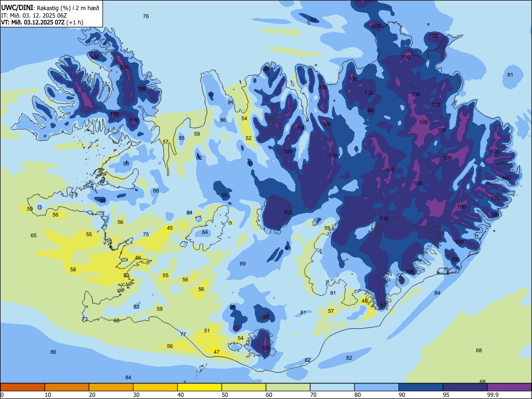Click the '(+1 h)' forecast offset text
The width and height of the screenshot is (532, 399).
coord(74,22)
